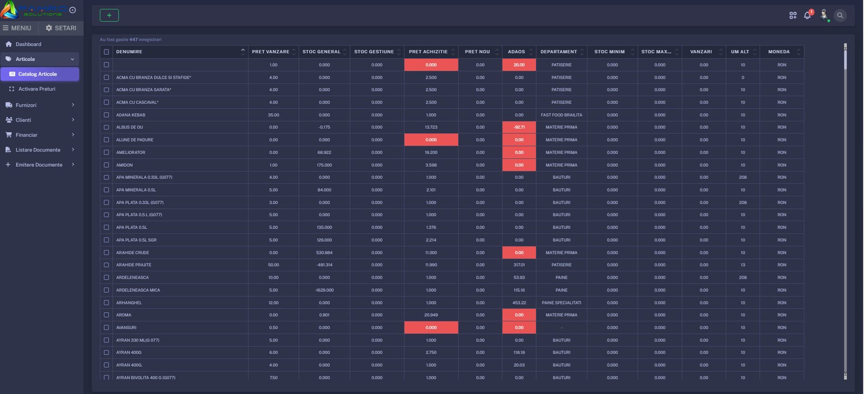Open Activare Preturi page
The image size is (868, 394).
[x=36, y=89]
